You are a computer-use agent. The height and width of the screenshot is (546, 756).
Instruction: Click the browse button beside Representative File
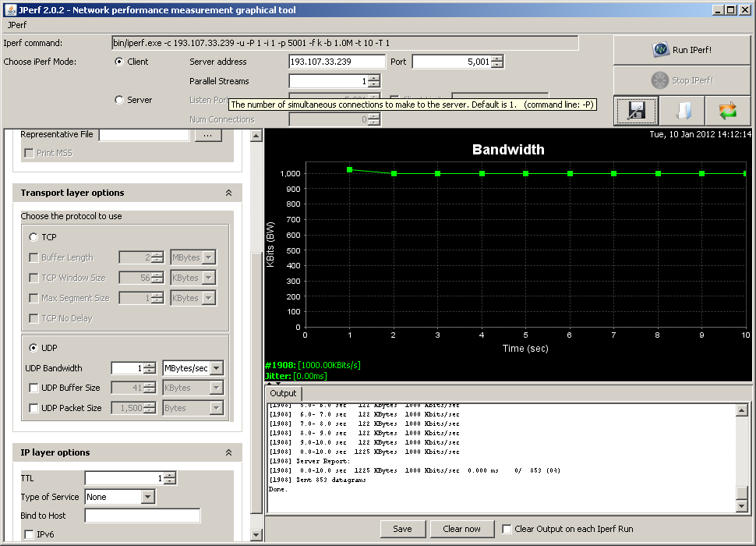point(207,135)
